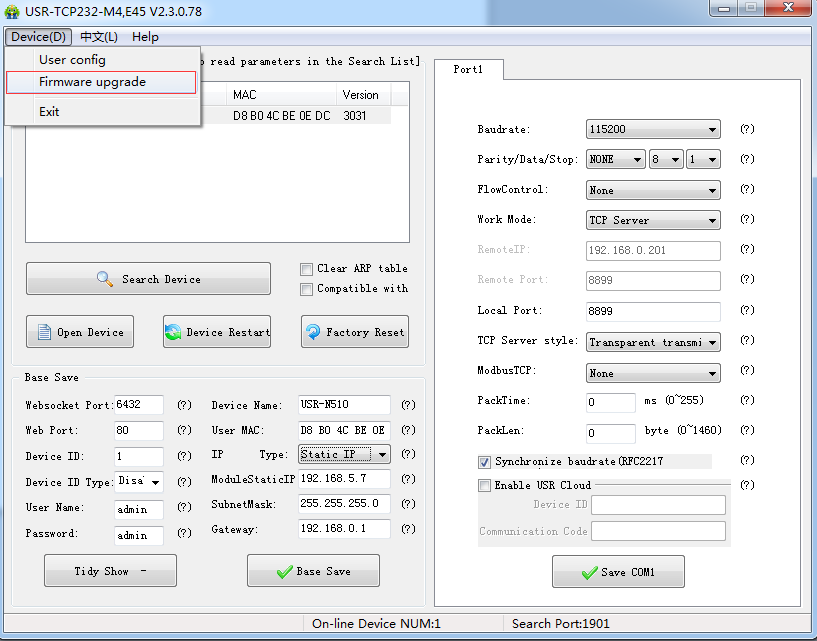
Task: Click the help (?) beside Gateway
Action: [408, 529]
